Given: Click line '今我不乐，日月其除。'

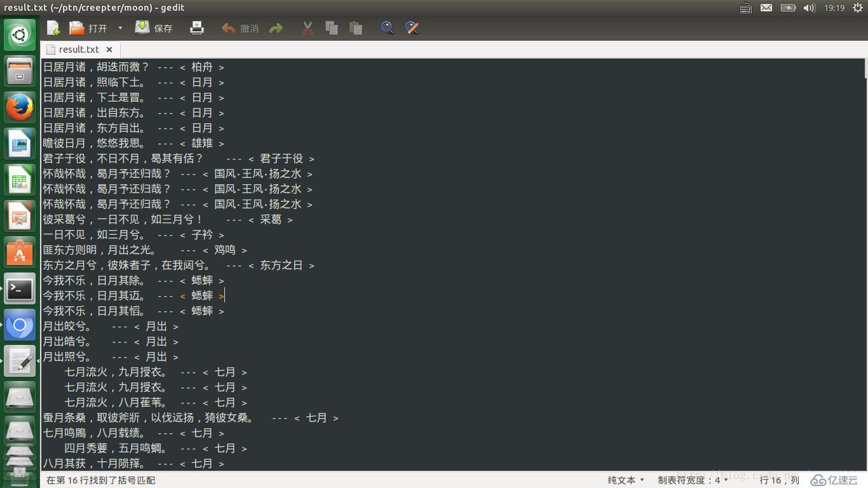Looking at the screenshot, I should point(133,280).
